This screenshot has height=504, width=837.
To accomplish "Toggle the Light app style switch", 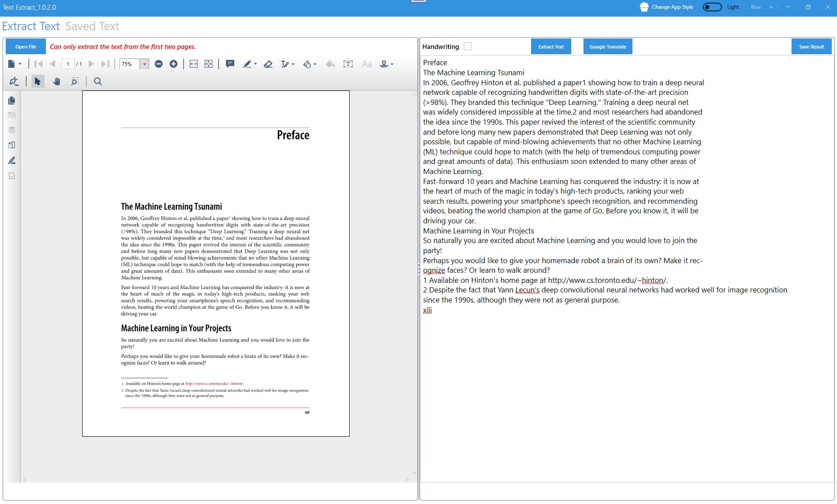I will [712, 7].
